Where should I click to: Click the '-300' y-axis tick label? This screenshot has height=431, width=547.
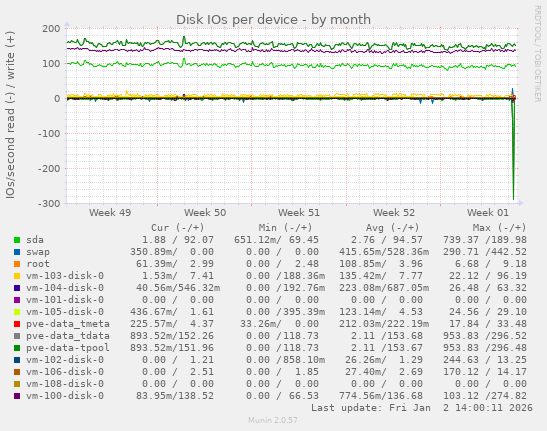(49, 203)
